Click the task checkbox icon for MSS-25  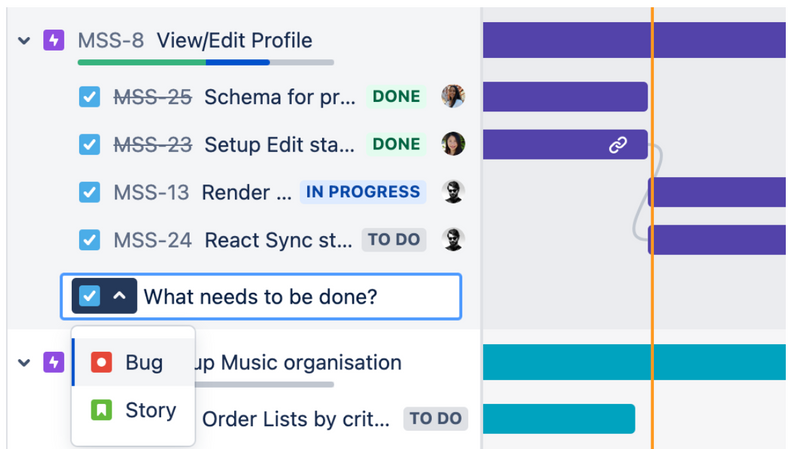pos(90,97)
